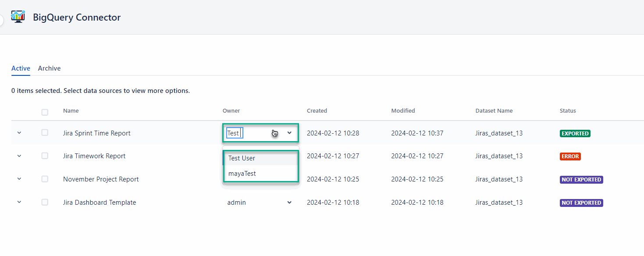This screenshot has width=644, height=256.
Task: Click the green EXPORTED status badge
Action: (x=575, y=133)
